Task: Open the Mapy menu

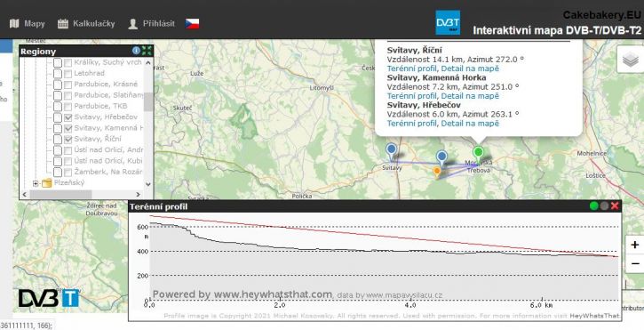Action: [28, 24]
